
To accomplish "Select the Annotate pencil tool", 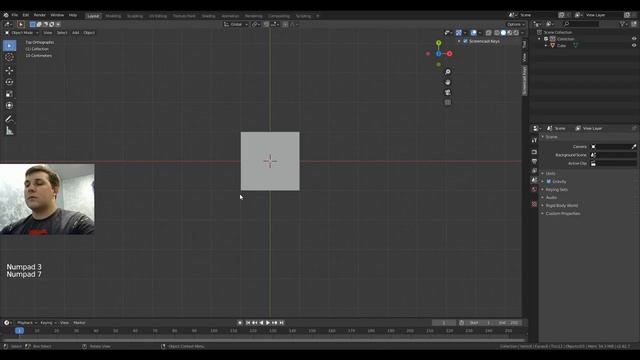I will (x=9, y=119).
